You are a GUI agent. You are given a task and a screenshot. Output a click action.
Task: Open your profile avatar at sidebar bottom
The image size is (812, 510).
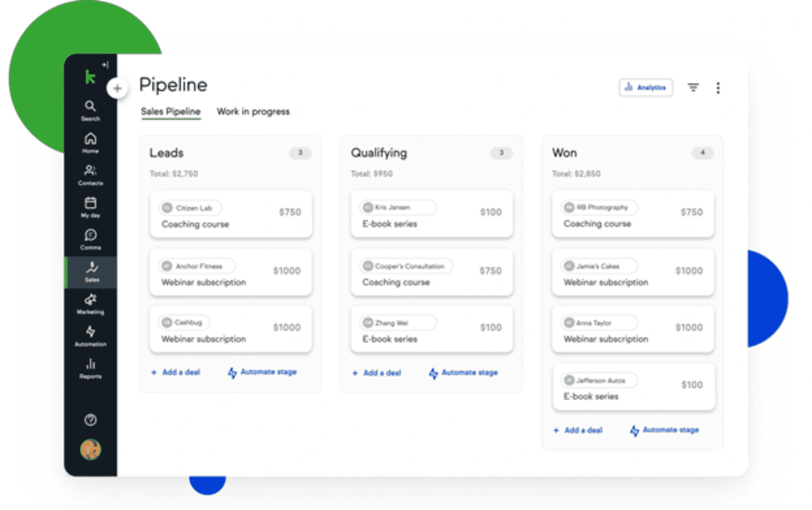90,450
